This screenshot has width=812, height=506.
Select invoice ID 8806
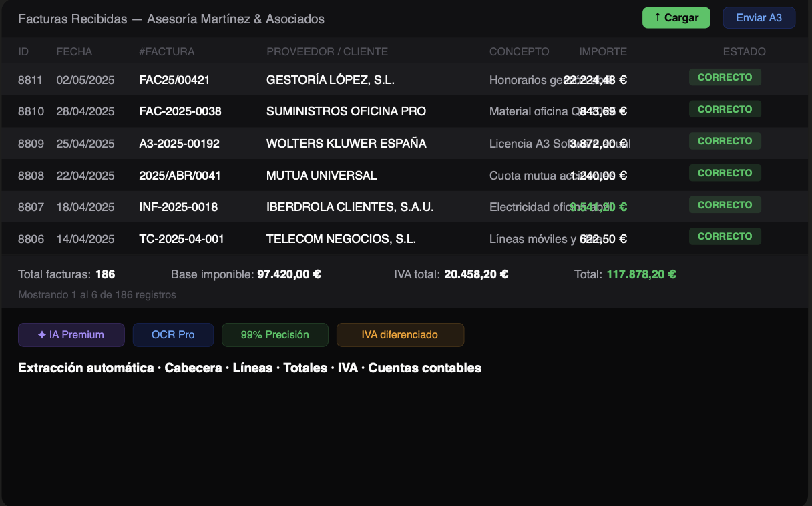click(x=31, y=239)
